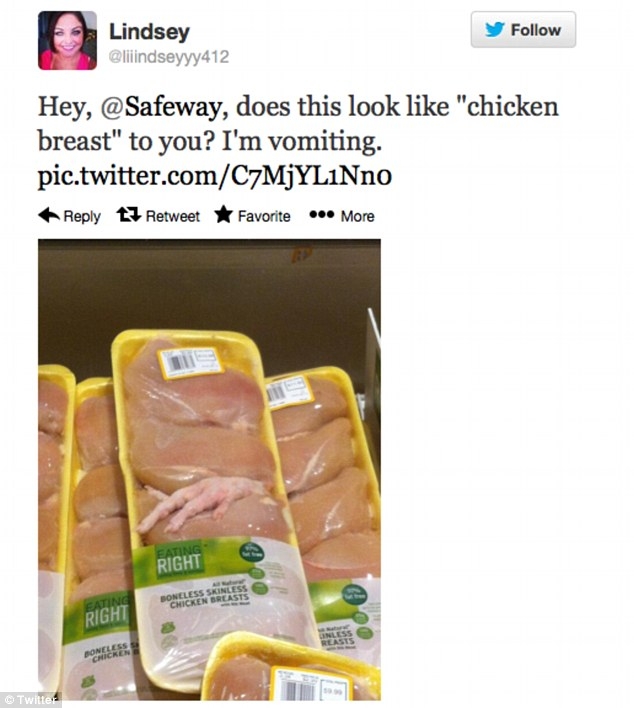This screenshot has height=708, width=634.
Task: Click the Favorite star icon
Action: pos(224,214)
